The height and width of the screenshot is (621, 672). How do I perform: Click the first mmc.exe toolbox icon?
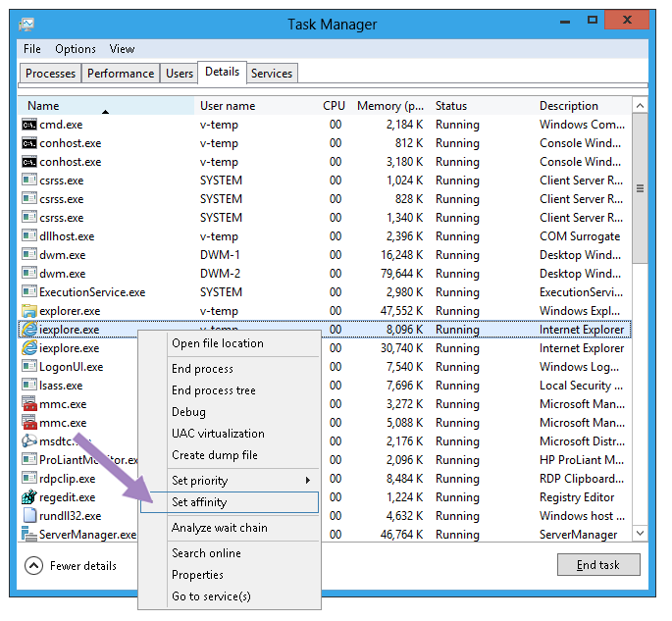point(29,404)
